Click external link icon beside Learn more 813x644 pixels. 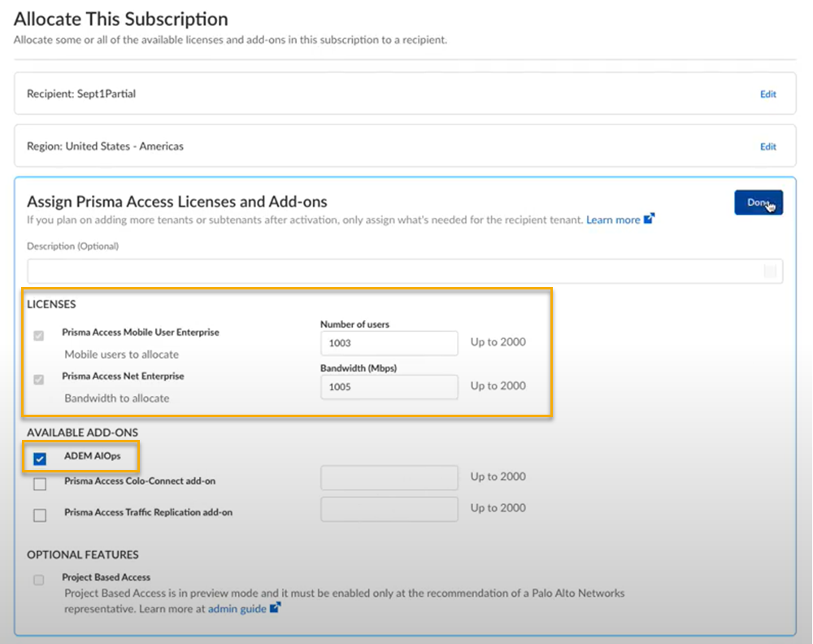click(x=649, y=219)
